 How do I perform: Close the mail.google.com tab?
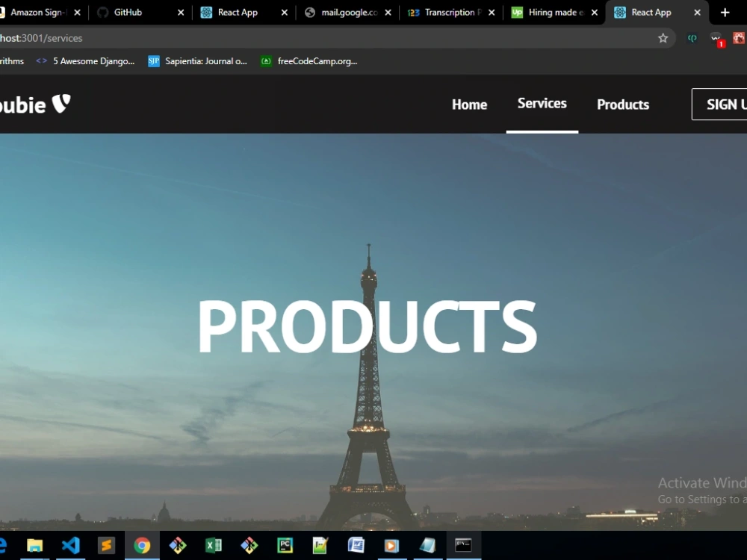coord(388,13)
